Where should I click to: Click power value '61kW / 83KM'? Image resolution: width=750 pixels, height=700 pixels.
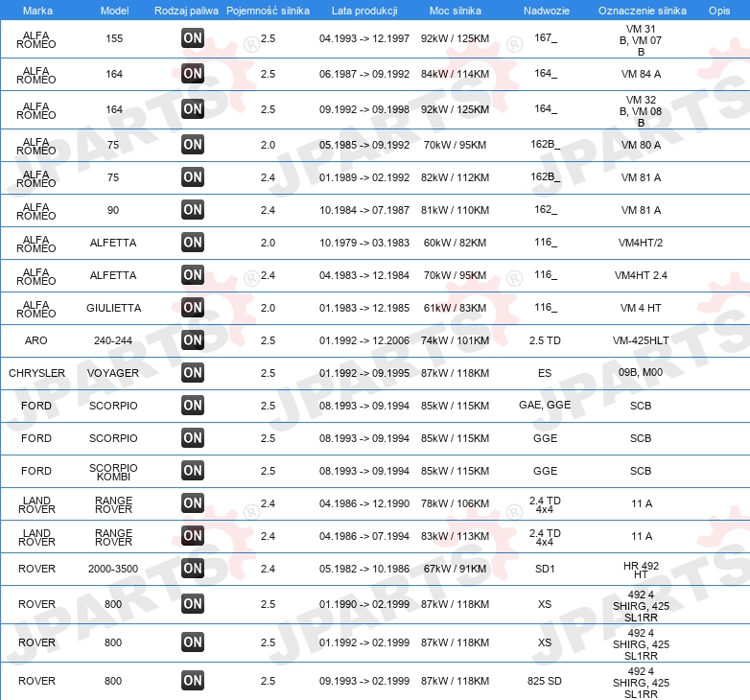click(x=455, y=308)
